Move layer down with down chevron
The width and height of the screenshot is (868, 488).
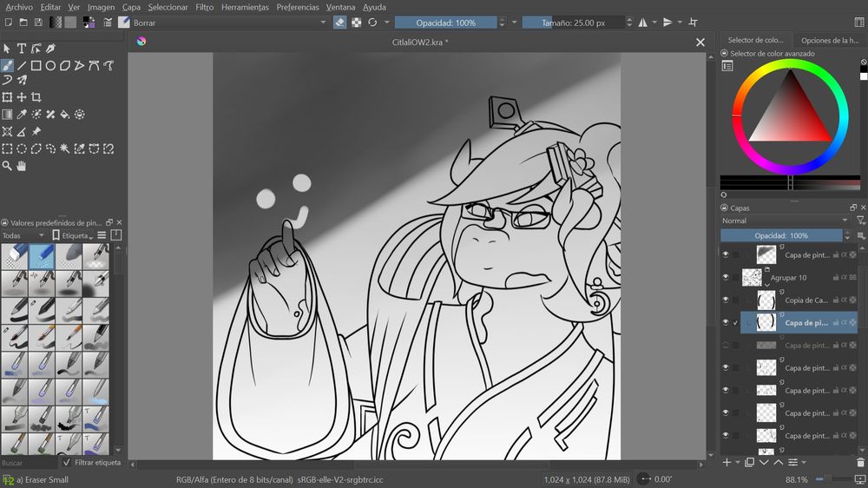coord(764,462)
